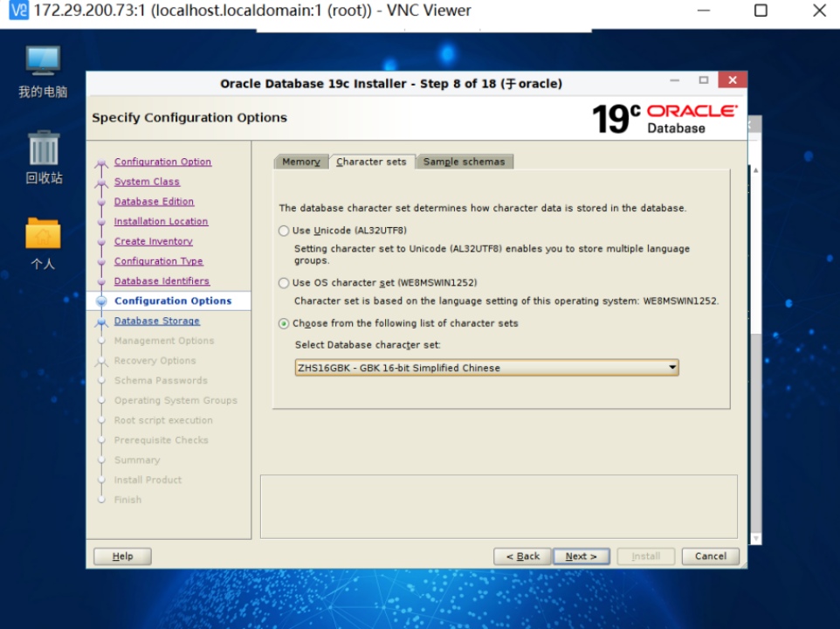The width and height of the screenshot is (840, 629).
Task: Click the Next button
Action: point(581,556)
